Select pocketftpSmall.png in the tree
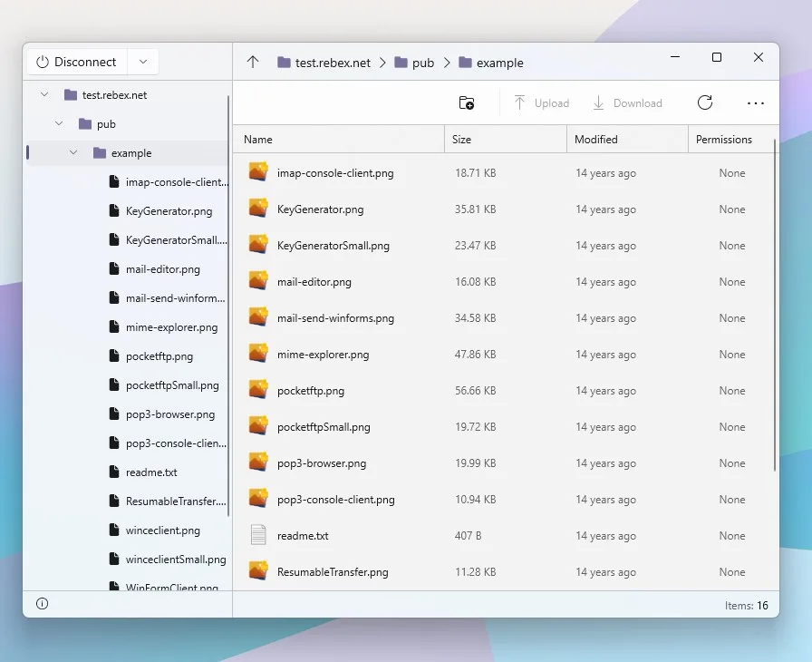The height and width of the screenshot is (662, 812). tap(172, 385)
